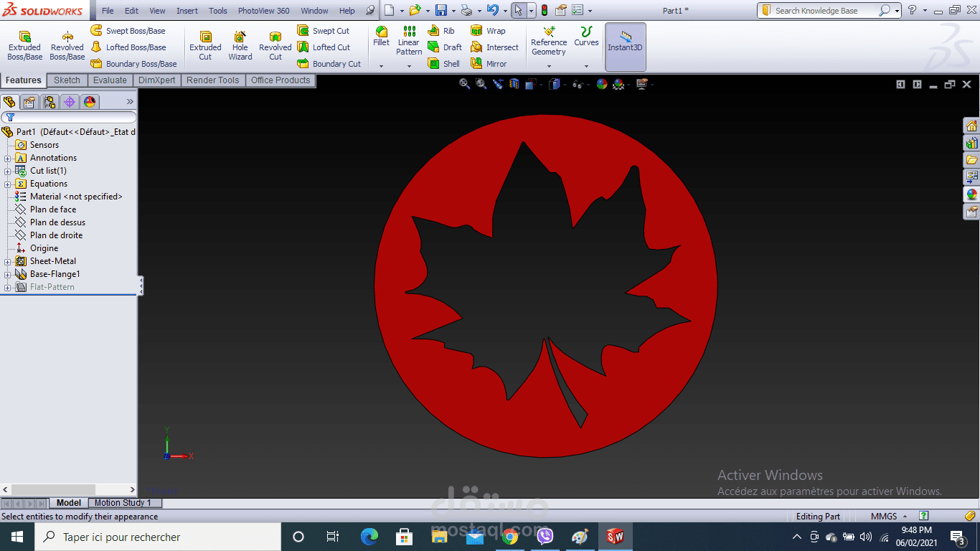Image resolution: width=980 pixels, height=551 pixels.
Task: Select the Extruded Boss/Base tool
Action: click(x=24, y=46)
